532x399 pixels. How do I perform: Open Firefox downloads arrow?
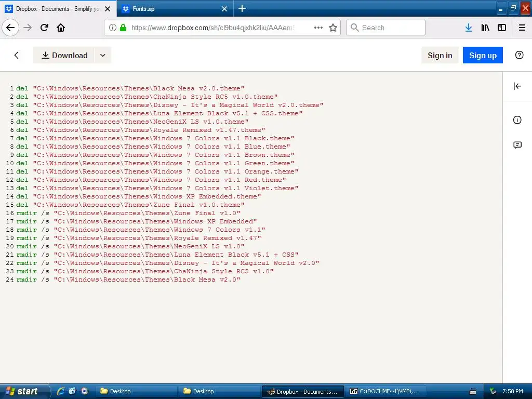[x=469, y=28]
